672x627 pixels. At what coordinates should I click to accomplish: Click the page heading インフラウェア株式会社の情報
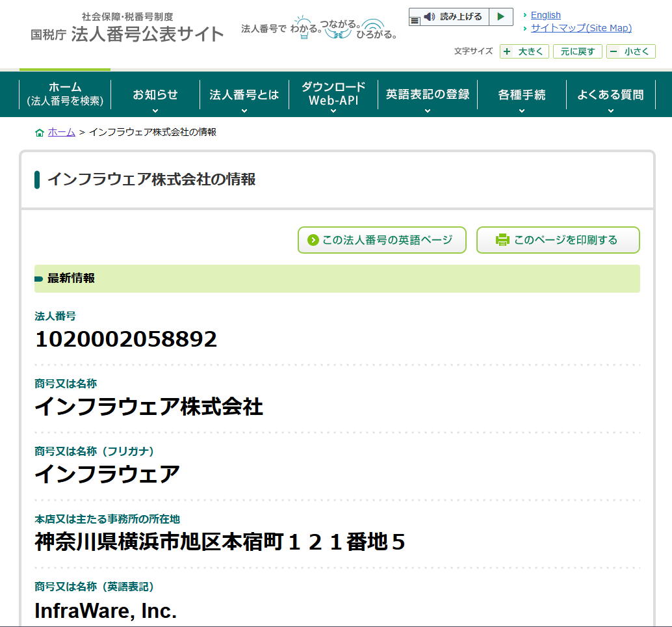(x=151, y=180)
